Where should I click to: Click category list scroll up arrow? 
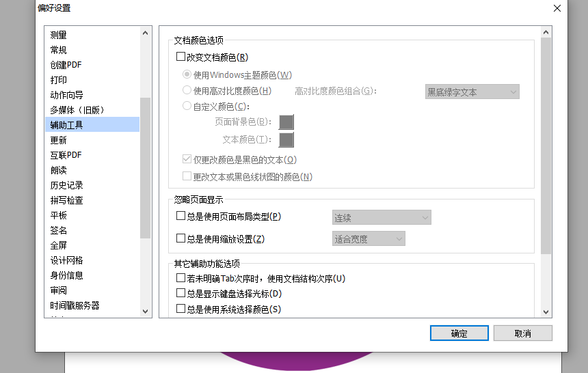(x=146, y=33)
